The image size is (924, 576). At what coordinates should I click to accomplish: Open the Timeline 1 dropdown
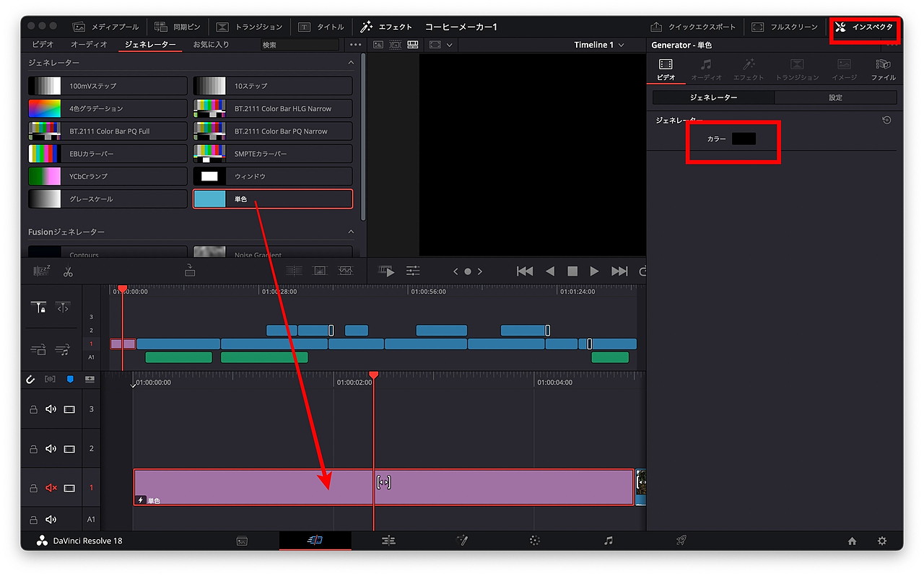(599, 45)
